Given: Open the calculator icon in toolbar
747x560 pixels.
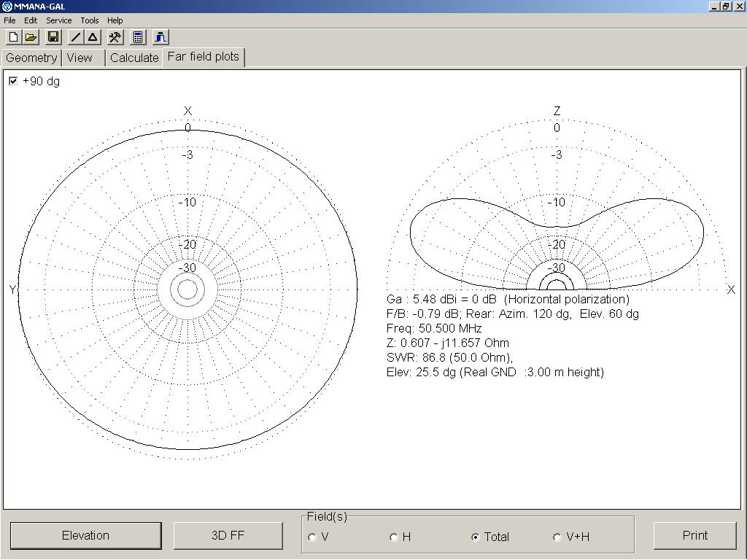Looking at the screenshot, I should click(x=138, y=37).
